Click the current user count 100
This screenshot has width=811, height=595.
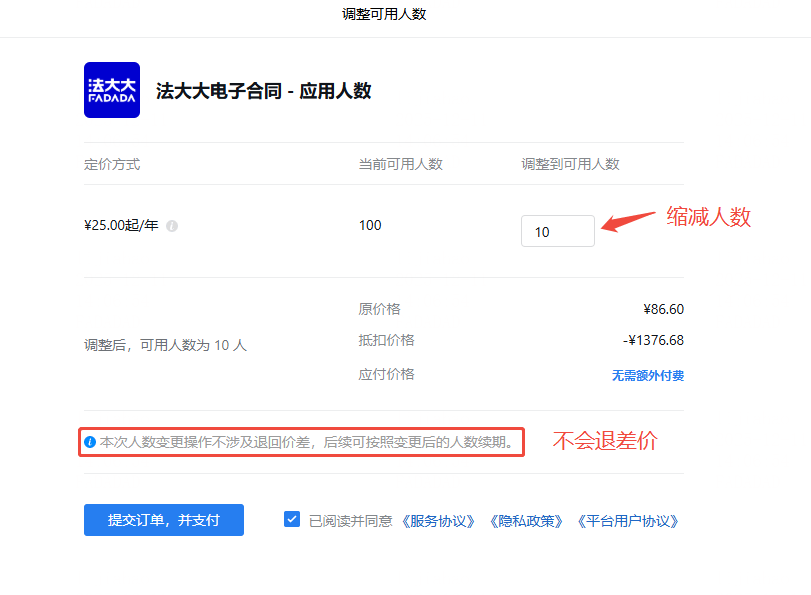[370, 226]
